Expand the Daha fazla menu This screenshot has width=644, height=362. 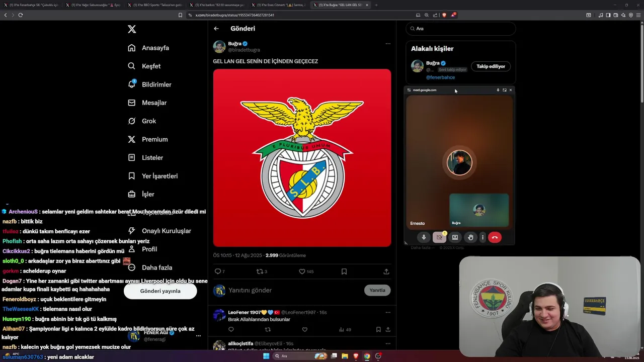(x=150, y=267)
